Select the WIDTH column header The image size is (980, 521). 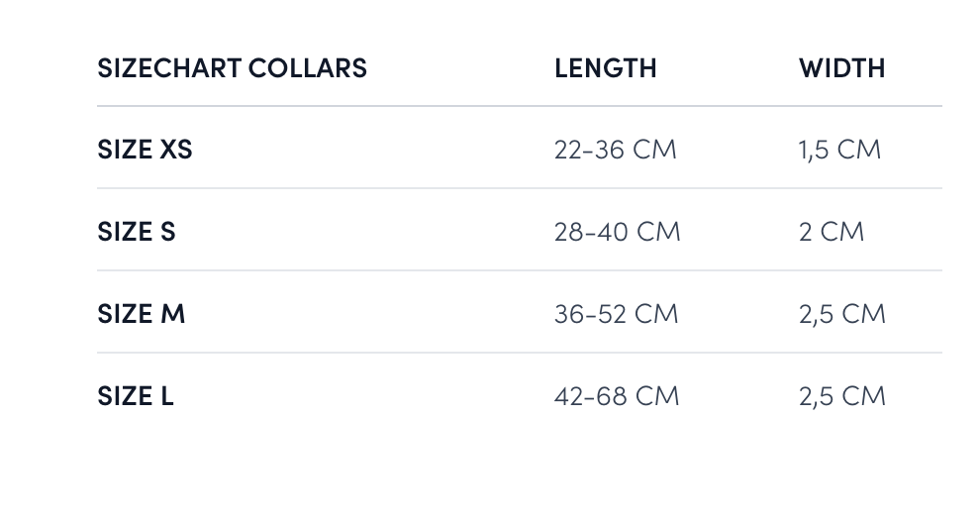[x=841, y=68]
